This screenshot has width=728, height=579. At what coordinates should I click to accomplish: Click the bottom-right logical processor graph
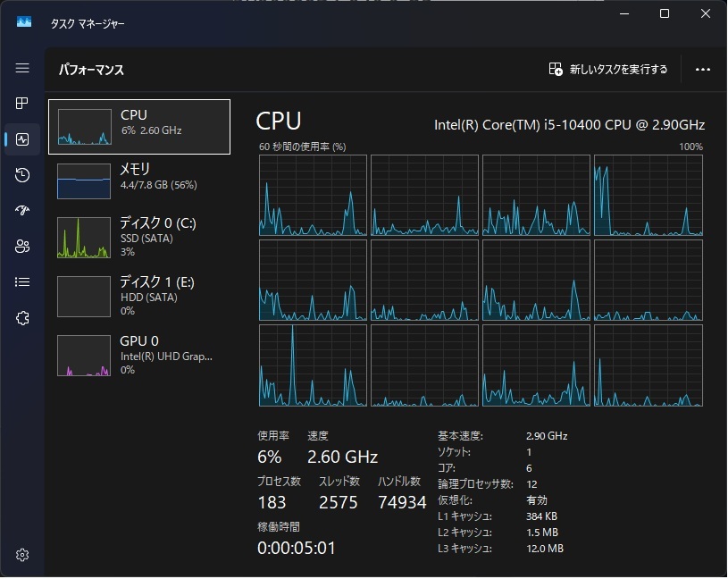[x=648, y=365]
